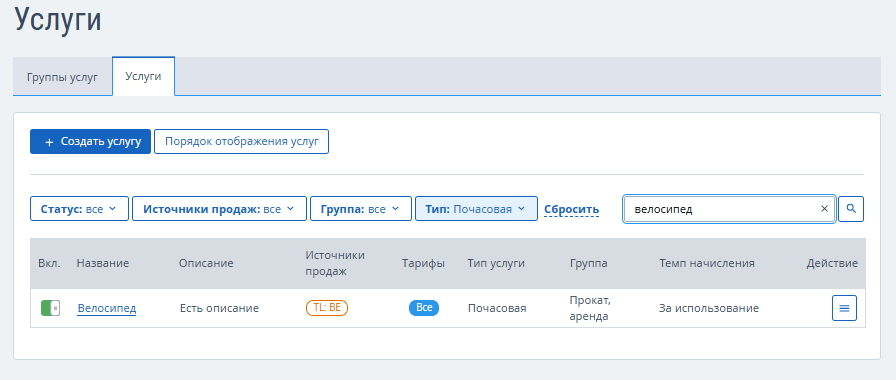This screenshot has width=896, height=380.
Task: Click the TL: BE sales source badge
Action: pyautogui.click(x=327, y=307)
